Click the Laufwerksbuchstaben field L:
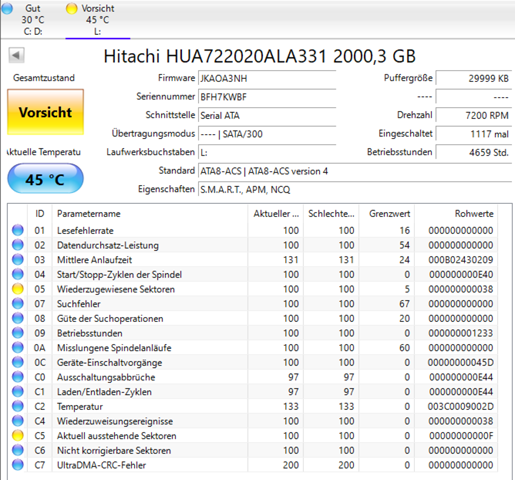The height and width of the screenshot is (480, 515). pyautogui.click(x=267, y=152)
